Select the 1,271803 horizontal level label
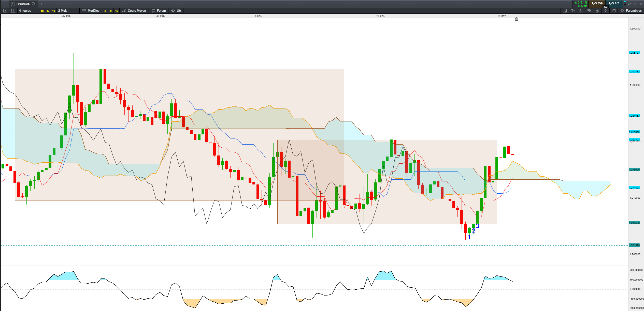The image size is (644, 311). coord(634,188)
